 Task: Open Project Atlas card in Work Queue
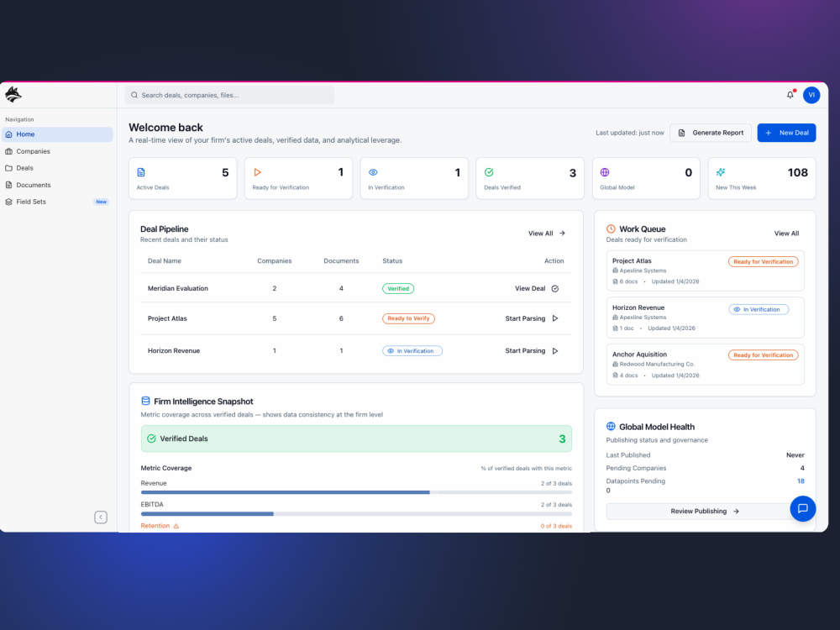pos(705,271)
